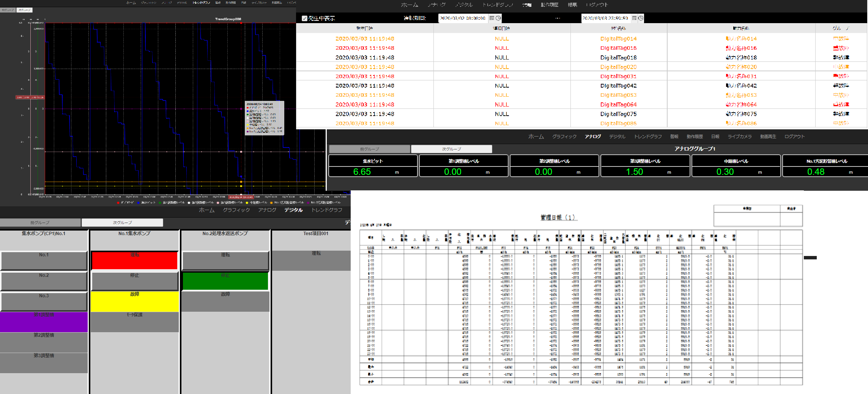This screenshot has height=394, width=868.
Task: Click the No.1汚泥貯留槽レベル 0.48 analog tile
Action: [825, 166]
